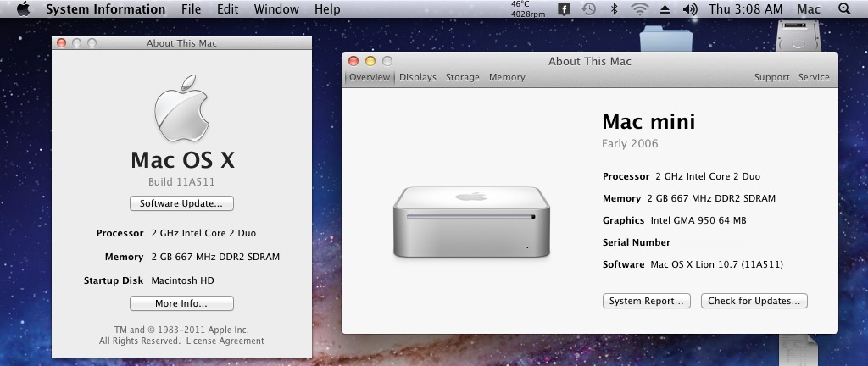Click processor value in small About window
Image resolution: width=868 pixels, height=366 pixels.
[203, 233]
